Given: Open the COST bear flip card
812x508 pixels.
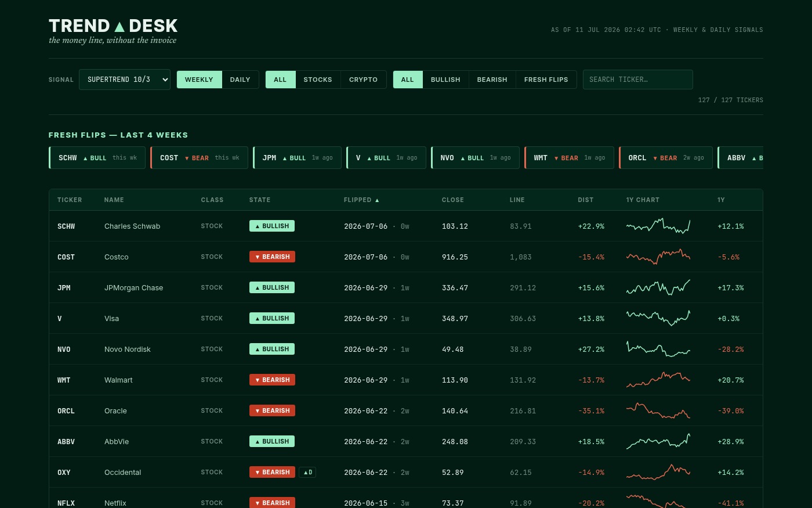Looking at the screenshot, I should 200,158.
